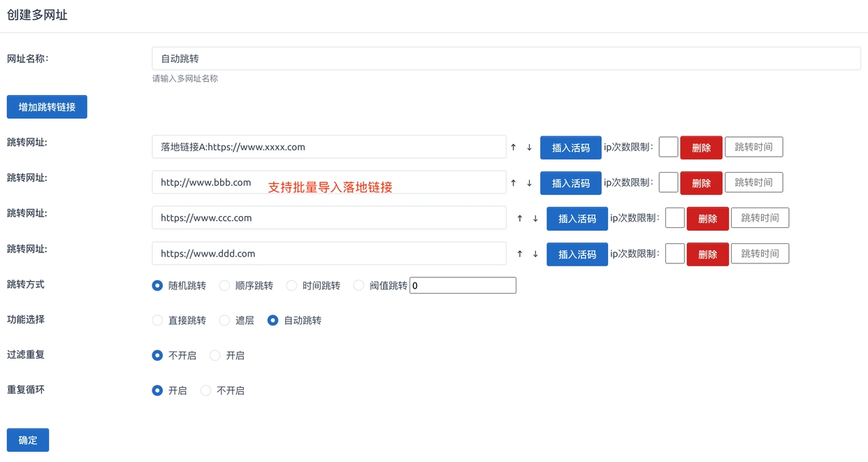Click up arrow for the www.xxxx.com row
The width and height of the screenshot is (868, 462).
513,147
